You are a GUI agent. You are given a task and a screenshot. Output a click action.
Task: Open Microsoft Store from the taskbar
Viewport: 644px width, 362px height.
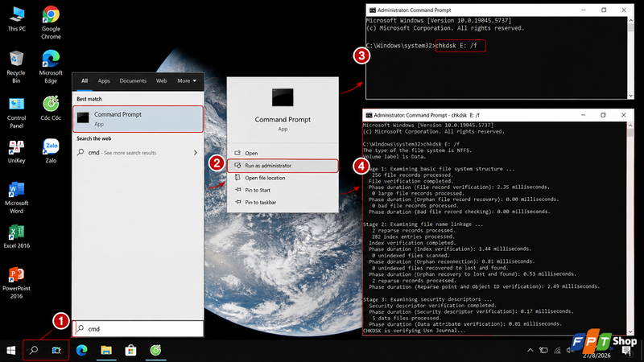point(130,351)
